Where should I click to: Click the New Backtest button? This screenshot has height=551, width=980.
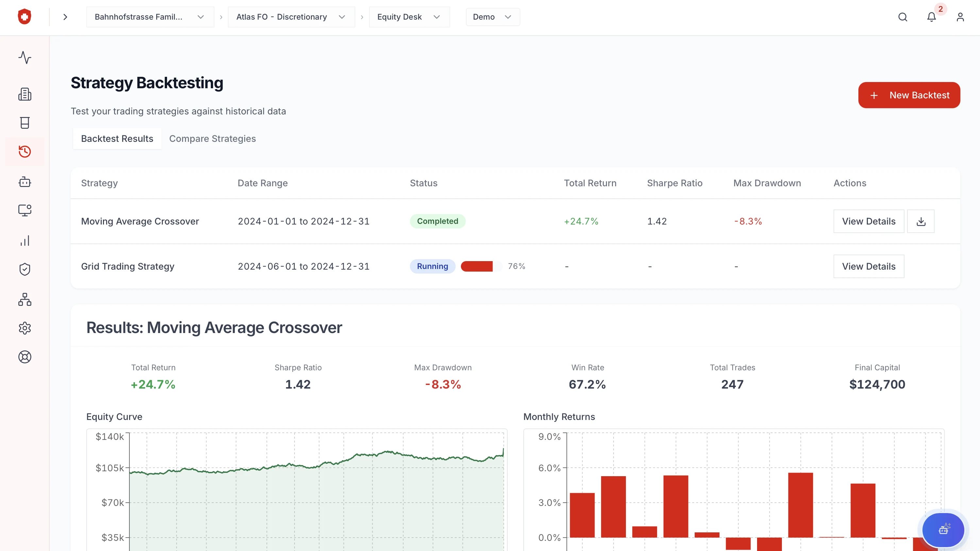(x=909, y=95)
